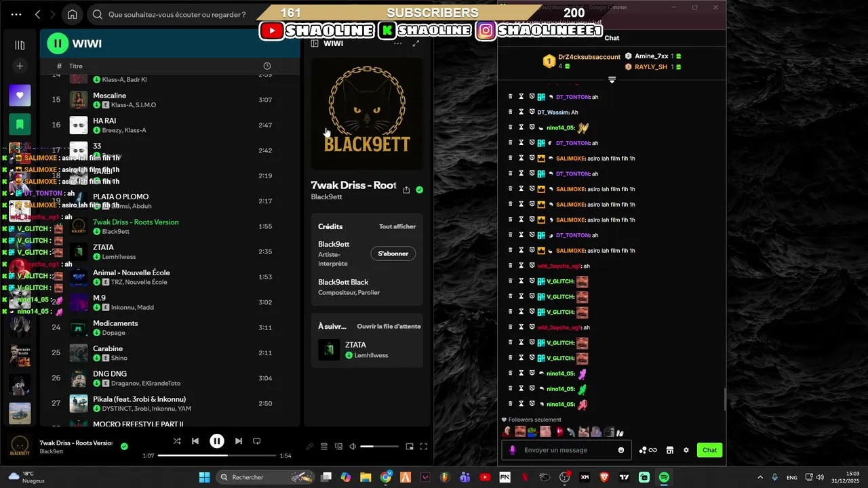Open Spotify three-dot main menu

click(16, 14)
